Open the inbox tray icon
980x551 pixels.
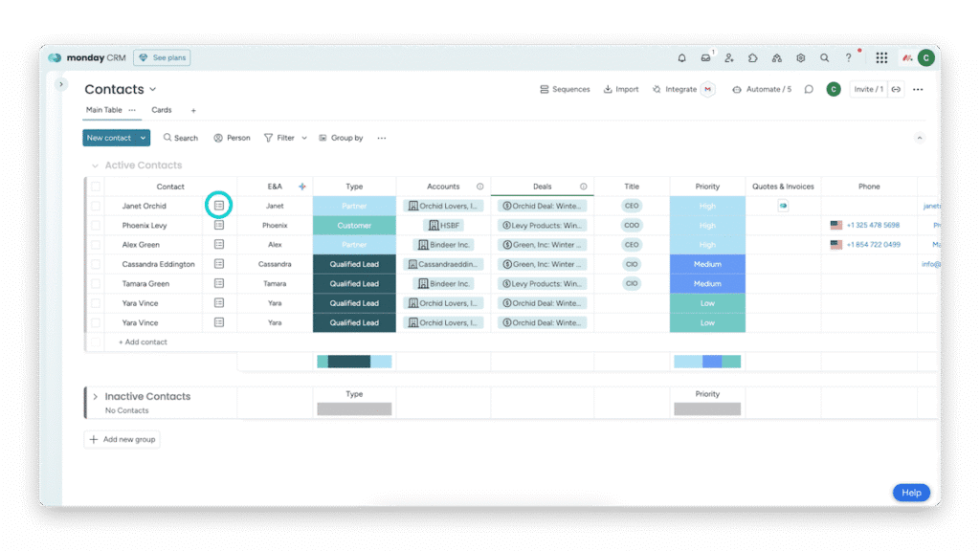705,58
